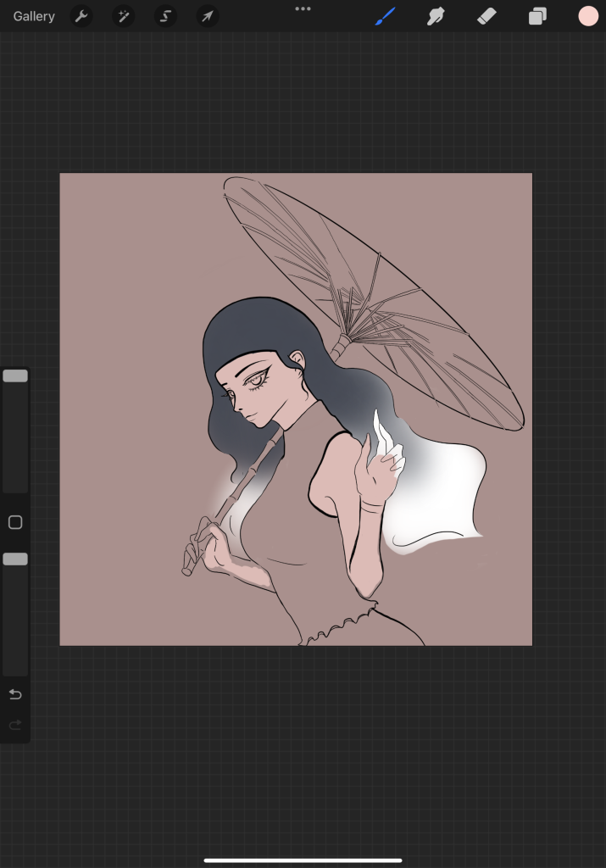606x868 pixels.
Task: Click the brush size slider handle
Action: (15, 376)
